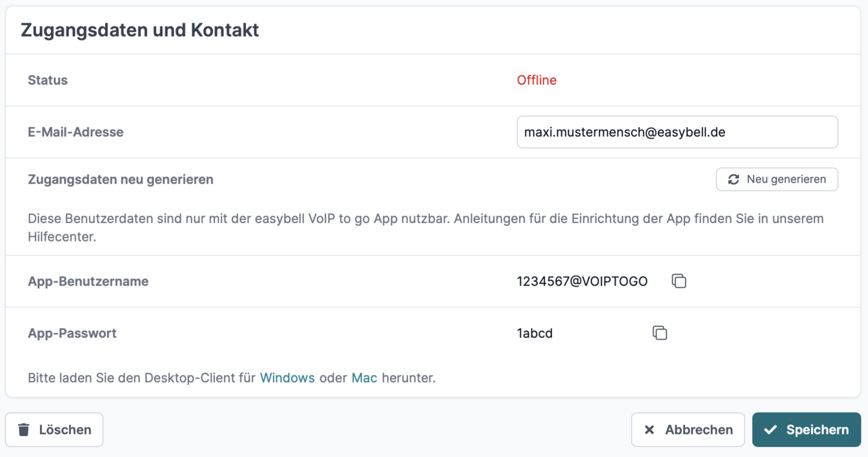
Task: Copy the App-Benutzername to clipboard
Action: 679,281
